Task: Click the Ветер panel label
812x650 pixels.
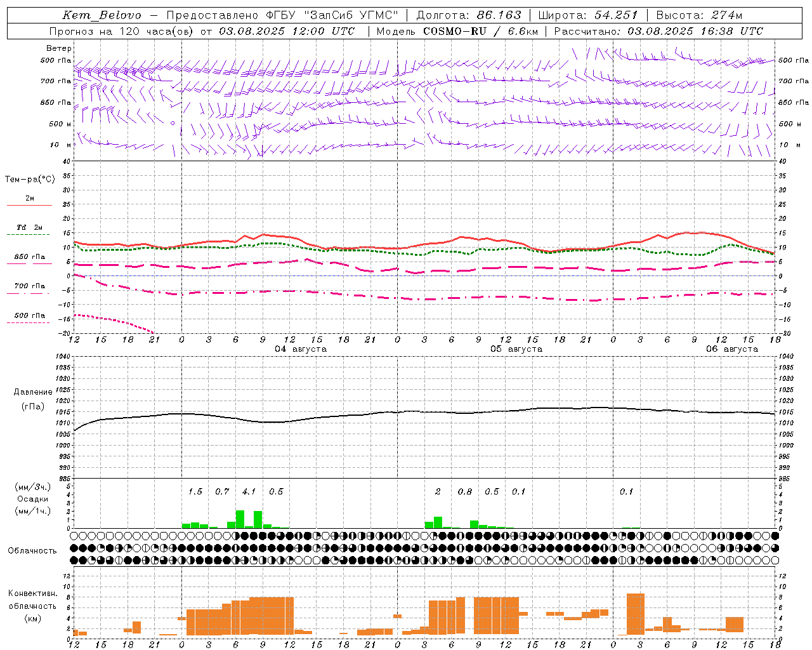Action: click(59, 48)
